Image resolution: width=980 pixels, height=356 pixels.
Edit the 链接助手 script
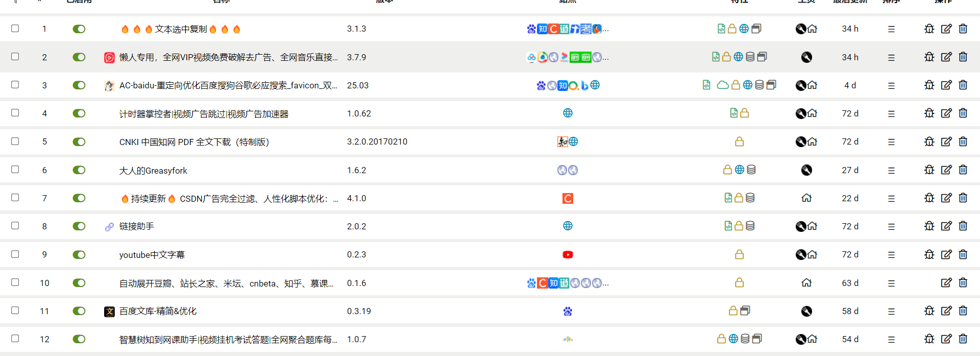pyautogui.click(x=946, y=226)
